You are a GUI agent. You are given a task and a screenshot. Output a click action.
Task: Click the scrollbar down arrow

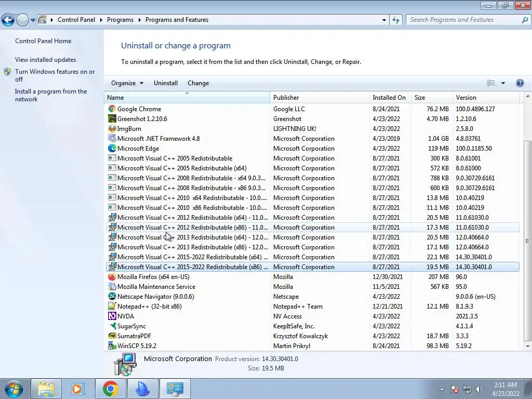click(x=527, y=347)
